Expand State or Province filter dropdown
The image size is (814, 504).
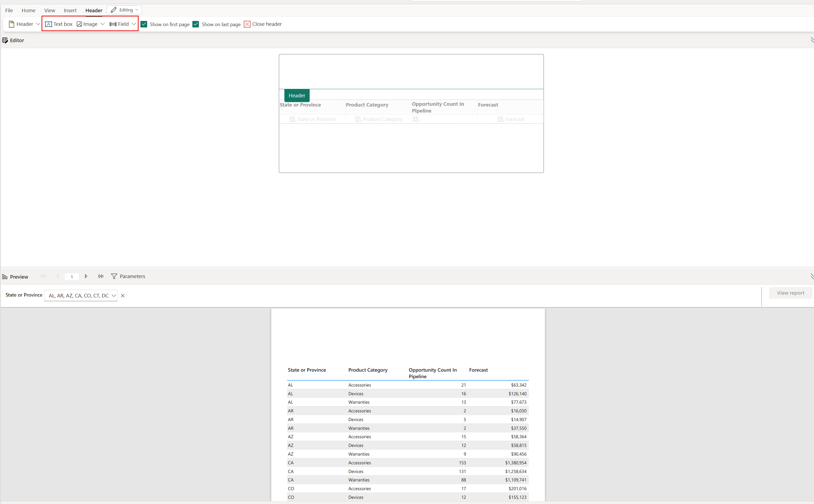[x=114, y=295]
